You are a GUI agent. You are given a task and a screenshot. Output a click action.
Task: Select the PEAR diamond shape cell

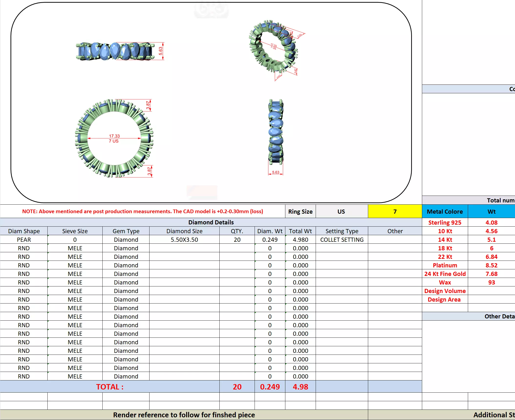tap(24, 240)
